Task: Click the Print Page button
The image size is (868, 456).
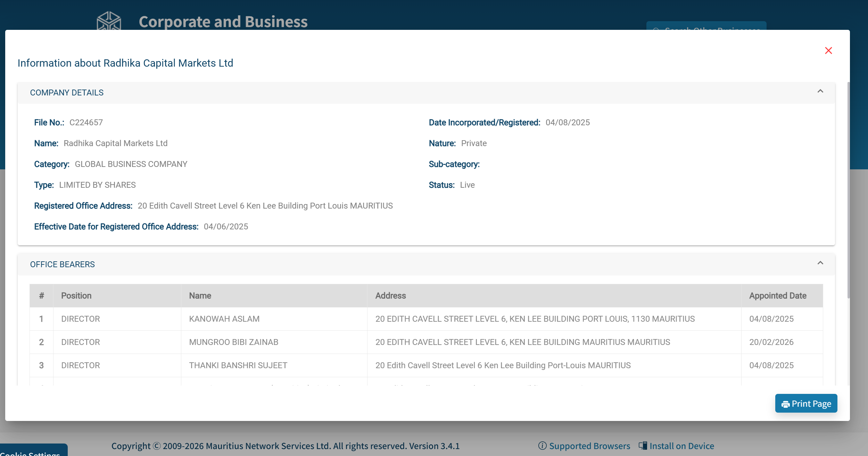Action: [806, 404]
